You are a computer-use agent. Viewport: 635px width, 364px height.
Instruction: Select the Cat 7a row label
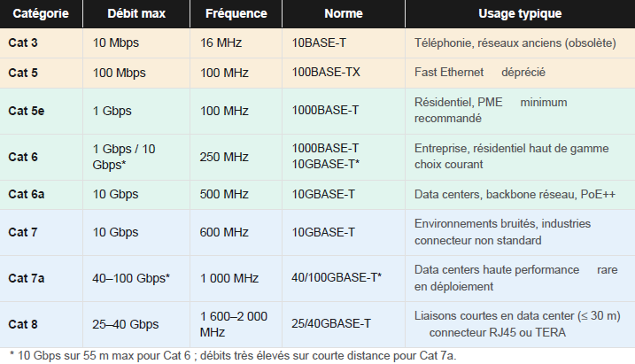click(x=27, y=278)
